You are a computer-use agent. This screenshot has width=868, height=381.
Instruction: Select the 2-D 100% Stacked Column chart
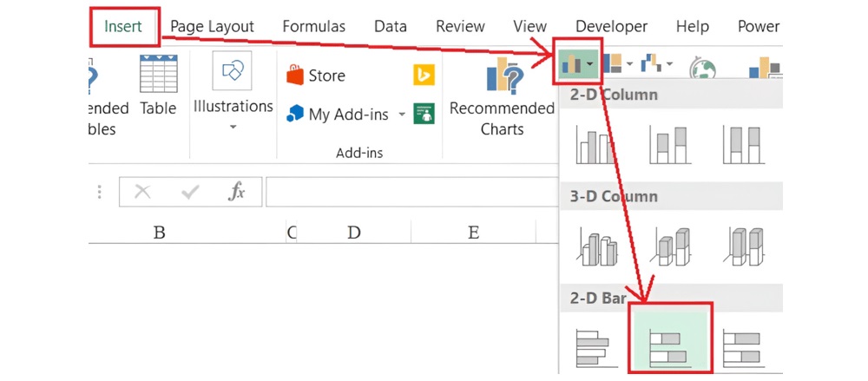tap(744, 144)
